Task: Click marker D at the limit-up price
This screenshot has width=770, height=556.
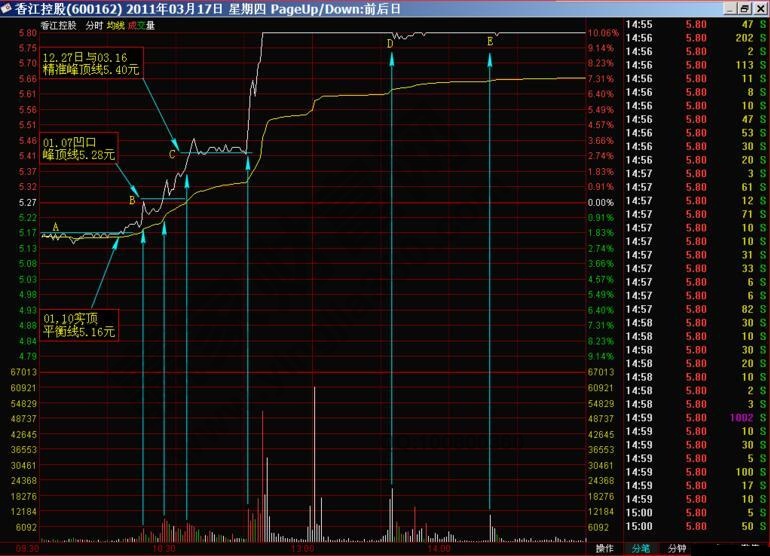Action: point(391,44)
